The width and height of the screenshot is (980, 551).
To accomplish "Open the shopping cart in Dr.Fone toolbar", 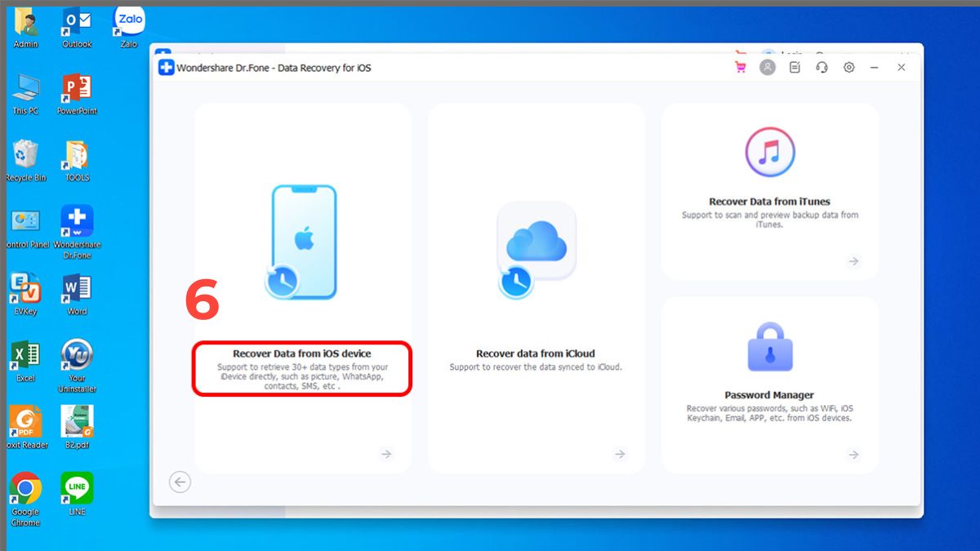I will coord(740,68).
